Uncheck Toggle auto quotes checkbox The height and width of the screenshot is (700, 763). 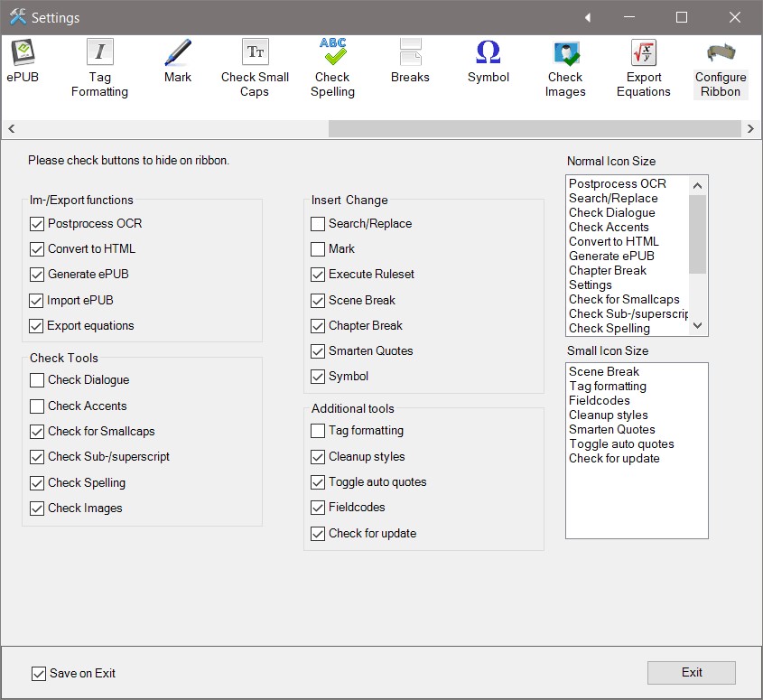click(318, 482)
